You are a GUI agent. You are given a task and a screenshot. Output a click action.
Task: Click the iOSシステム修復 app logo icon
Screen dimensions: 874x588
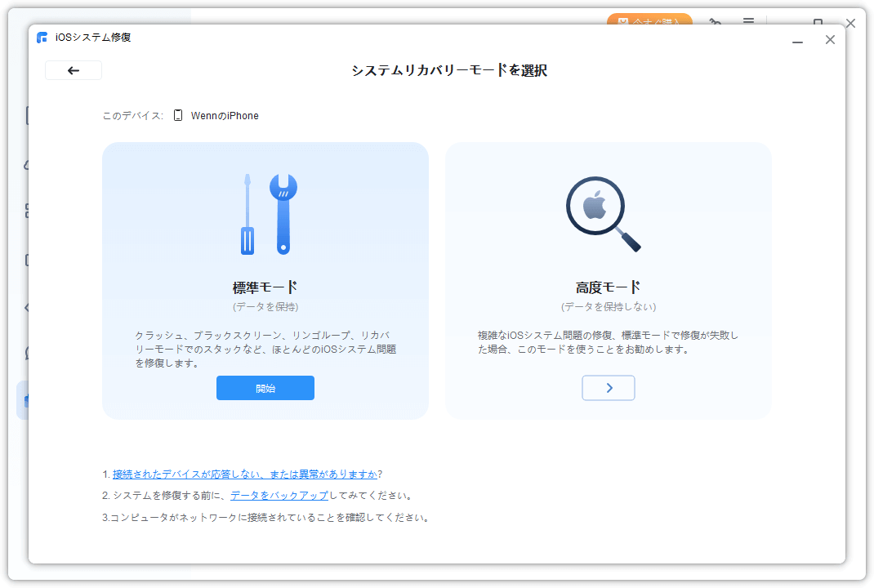coord(42,38)
